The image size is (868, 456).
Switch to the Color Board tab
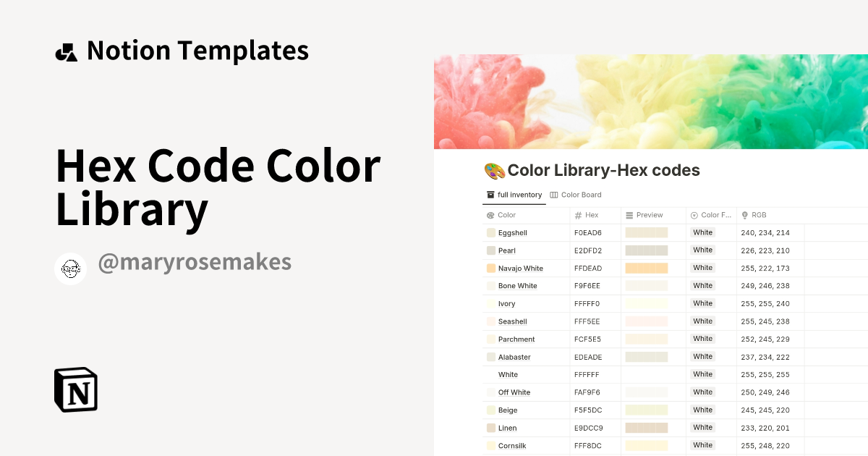coord(576,195)
